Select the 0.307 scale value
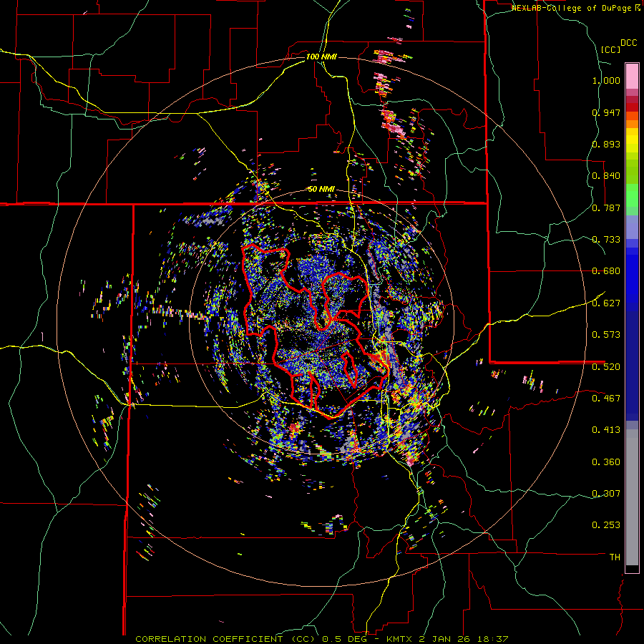 (606, 493)
